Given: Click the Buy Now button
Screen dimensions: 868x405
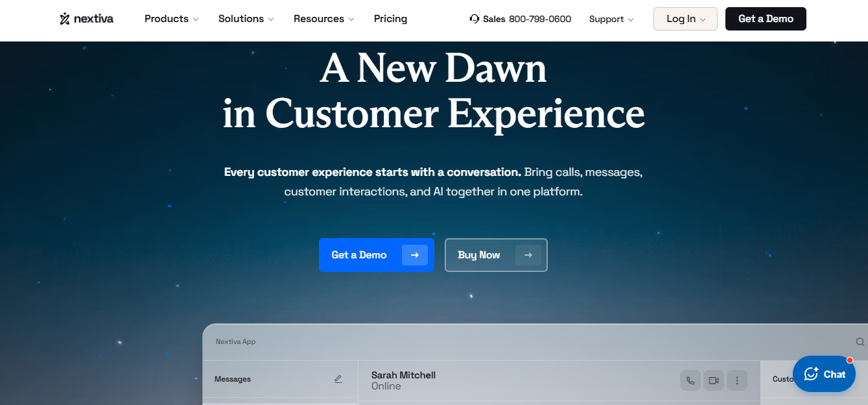Looking at the screenshot, I should tap(496, 255).
